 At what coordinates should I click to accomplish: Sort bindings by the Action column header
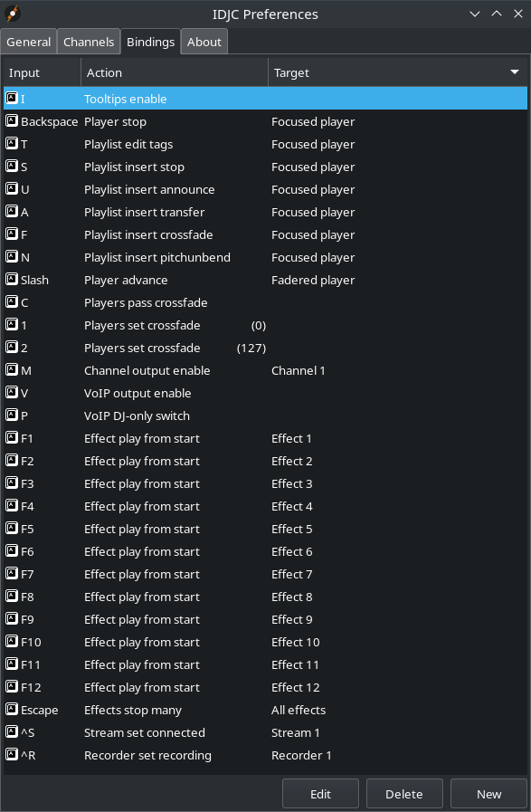click(x=175, y=72)
